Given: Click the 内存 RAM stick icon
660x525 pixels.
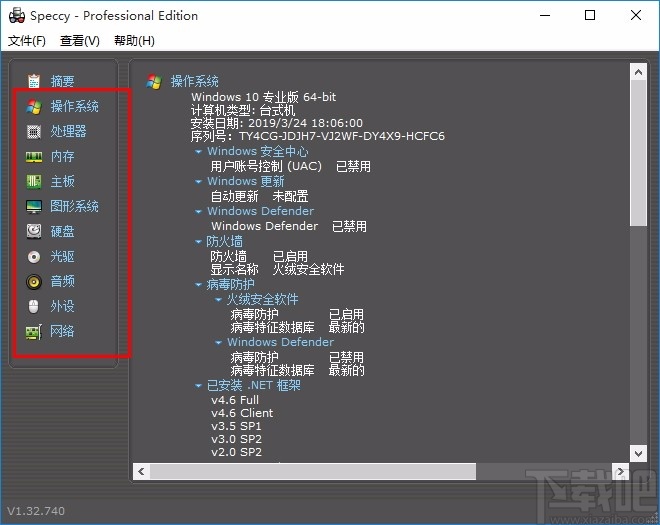Looking at the screenshot, I should [x=34, y=157].
